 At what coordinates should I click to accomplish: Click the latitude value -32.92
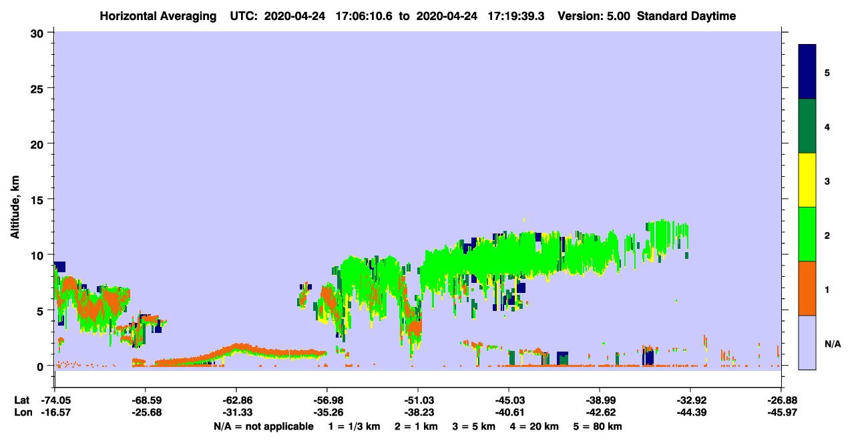click(690, 400)
